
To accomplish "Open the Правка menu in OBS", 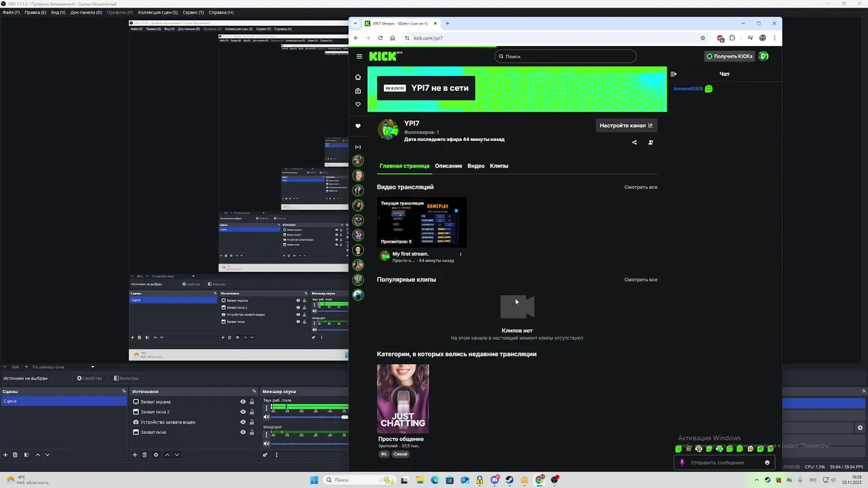I will click(x=35, y=12).
